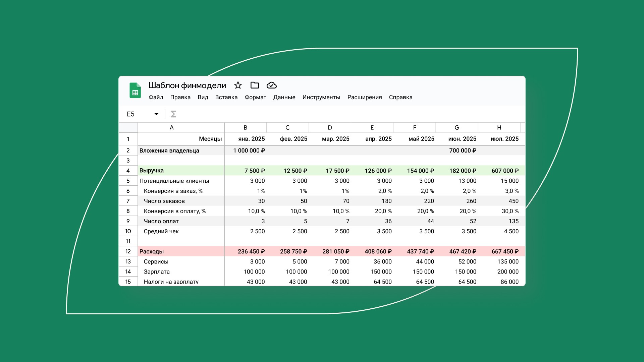Open the Расширения menu
Viewport: 644px width, 362px height.
click(x=365, y=97)
